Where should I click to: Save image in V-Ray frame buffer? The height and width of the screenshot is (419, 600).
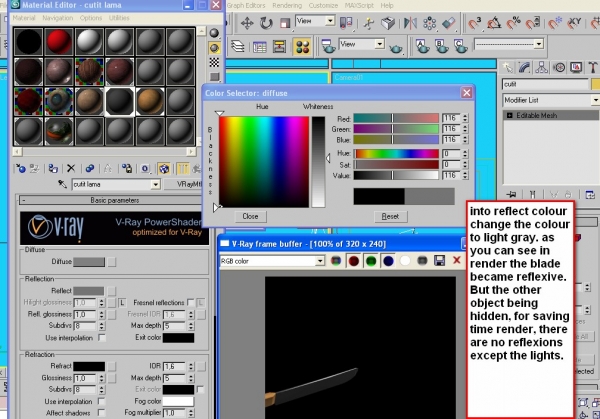pyautogui.click(x=440, y=261)
